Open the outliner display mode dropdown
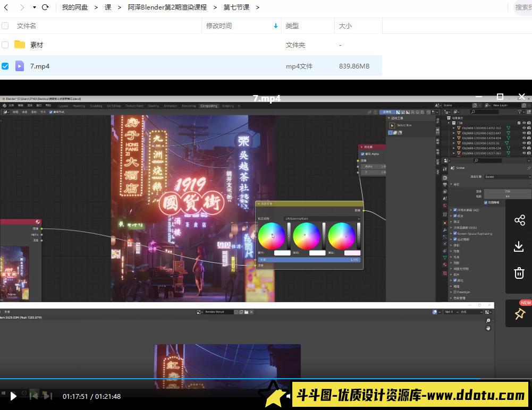532x410 pixels. pyautogui.click(x=457, y=112)
